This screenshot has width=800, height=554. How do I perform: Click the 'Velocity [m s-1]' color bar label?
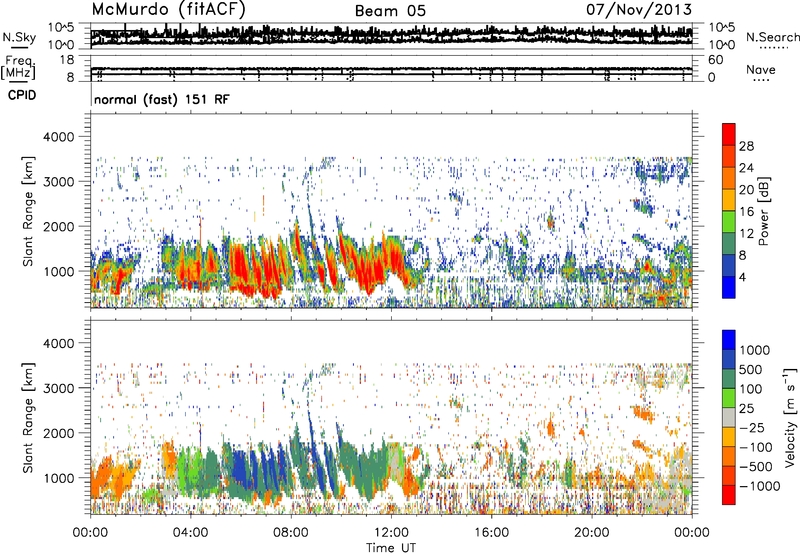tap(790, 417)
